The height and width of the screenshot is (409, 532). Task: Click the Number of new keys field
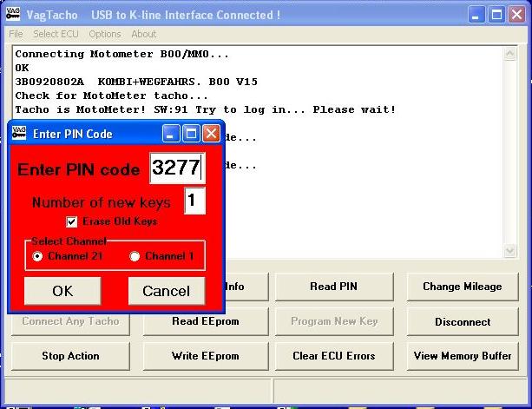(194, 201)
